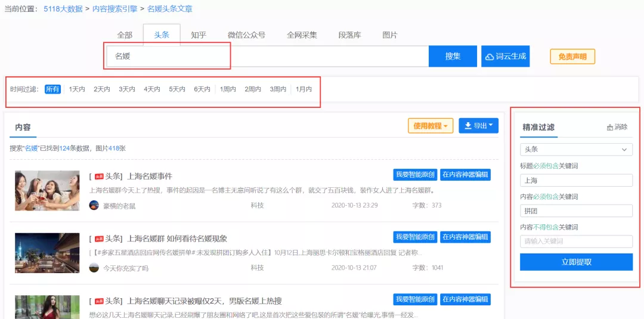Click the excluded keyword input field
The width and height of the screenshot is (644, 319).
tap(575, 241)
